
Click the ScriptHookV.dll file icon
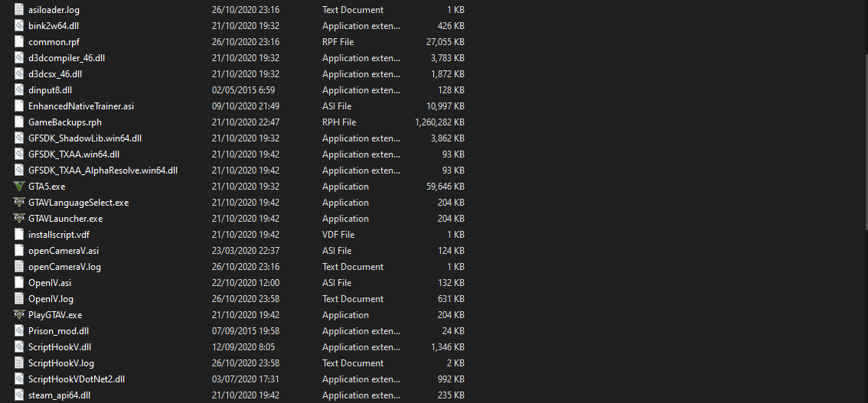tap(19, 346)
